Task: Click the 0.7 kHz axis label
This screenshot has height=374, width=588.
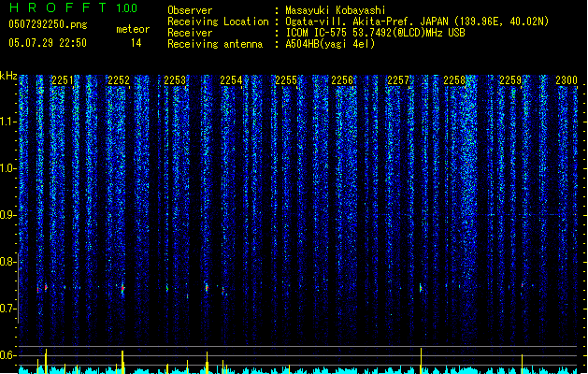Action: coord(7,309)
